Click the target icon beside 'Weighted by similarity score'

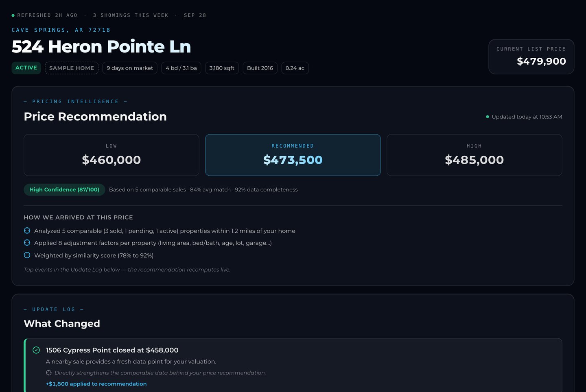coord(27,255)
